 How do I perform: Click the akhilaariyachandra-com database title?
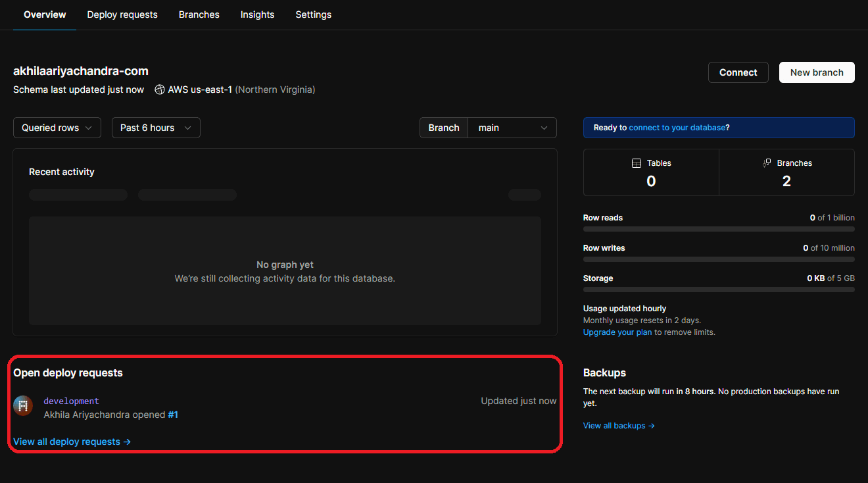click(x=81, y=71)
